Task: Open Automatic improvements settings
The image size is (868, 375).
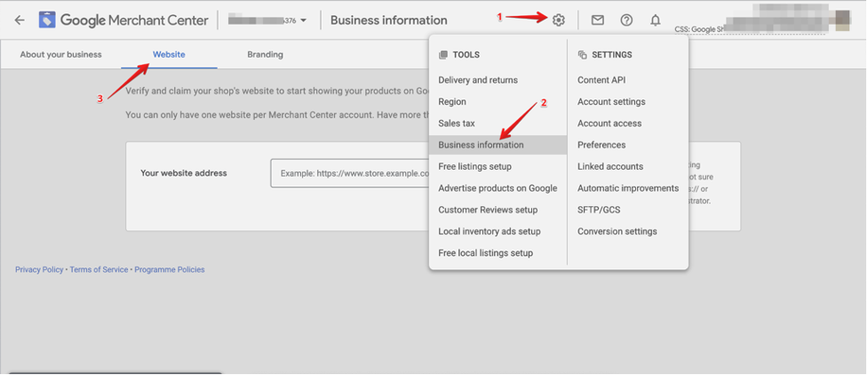Action: 628,187
